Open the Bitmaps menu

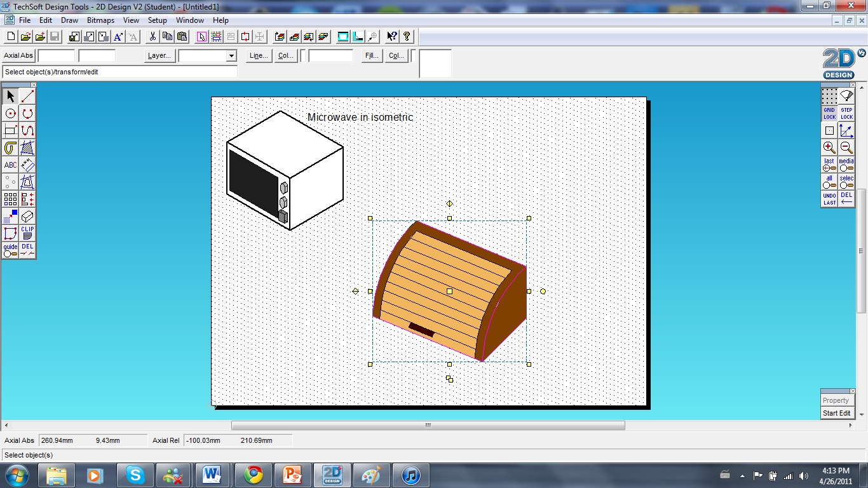point(100,20)
